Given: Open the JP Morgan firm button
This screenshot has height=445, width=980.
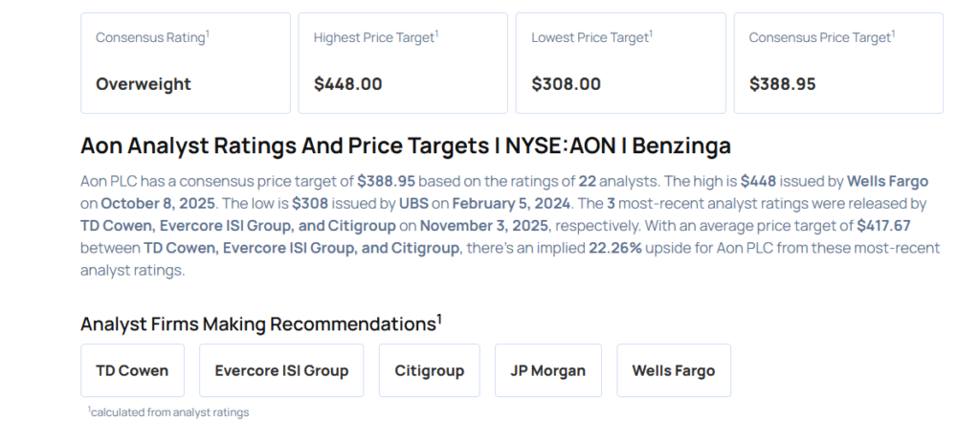Looking at the screenshot, I should pyautogui.click(x=547, y=370).
